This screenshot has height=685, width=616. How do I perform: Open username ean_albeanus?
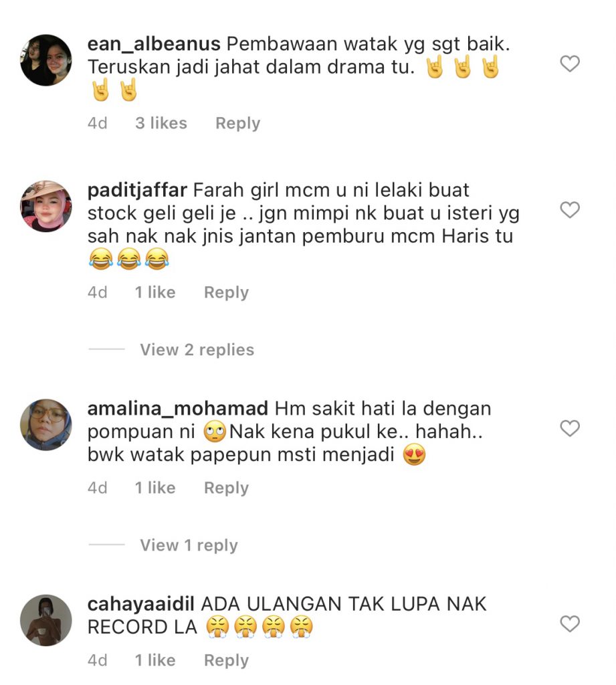pos(154,44)
